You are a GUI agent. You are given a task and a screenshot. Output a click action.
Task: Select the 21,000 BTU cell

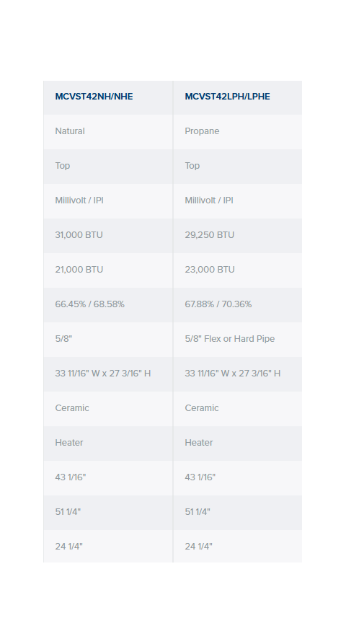[x=108, y=270]
